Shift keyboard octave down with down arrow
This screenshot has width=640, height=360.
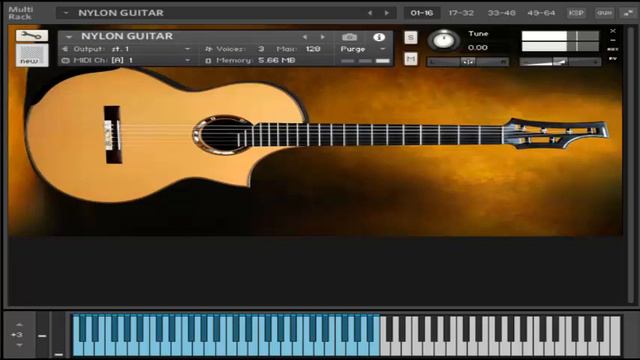[x=19, y=345]
